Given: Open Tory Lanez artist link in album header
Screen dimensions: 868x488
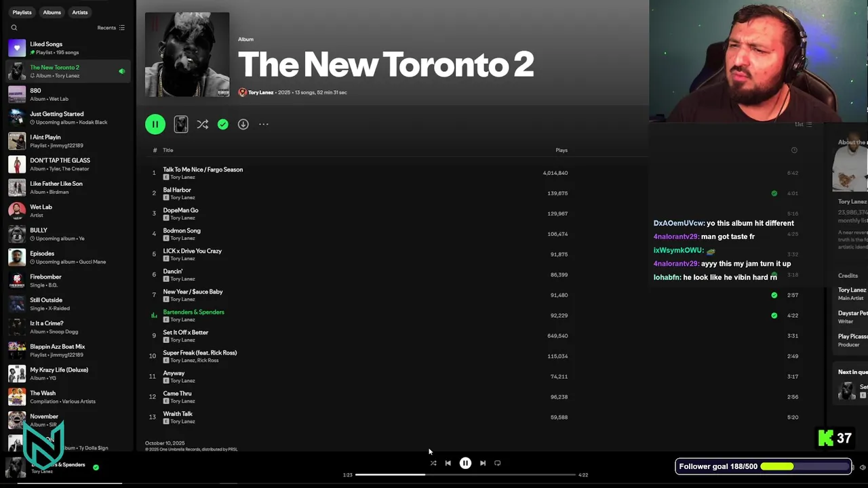Looking at the screenshot, I should (x=260, y=92).
